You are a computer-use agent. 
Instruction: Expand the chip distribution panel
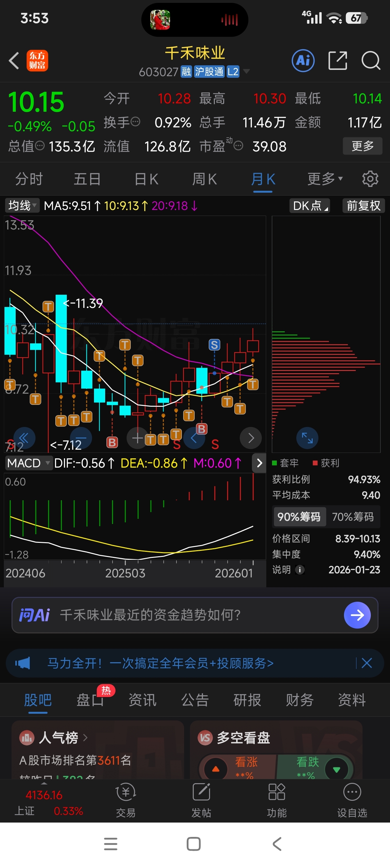pos(307,438)
